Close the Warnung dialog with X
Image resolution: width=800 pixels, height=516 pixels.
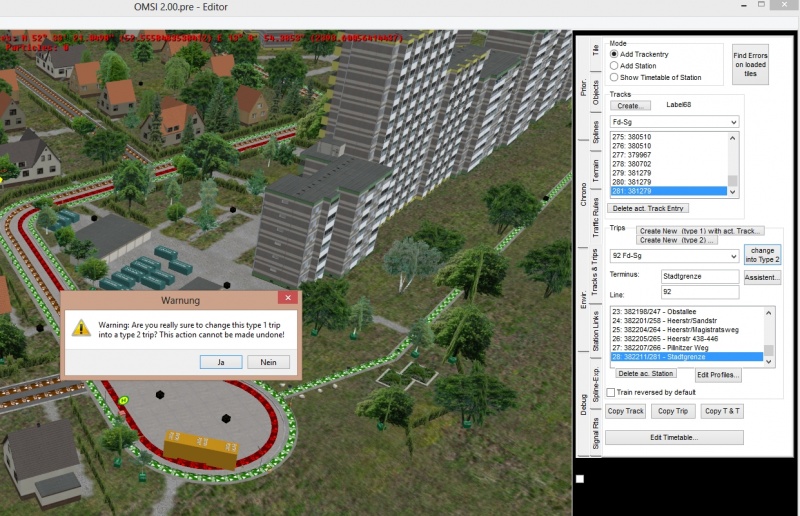288,299
